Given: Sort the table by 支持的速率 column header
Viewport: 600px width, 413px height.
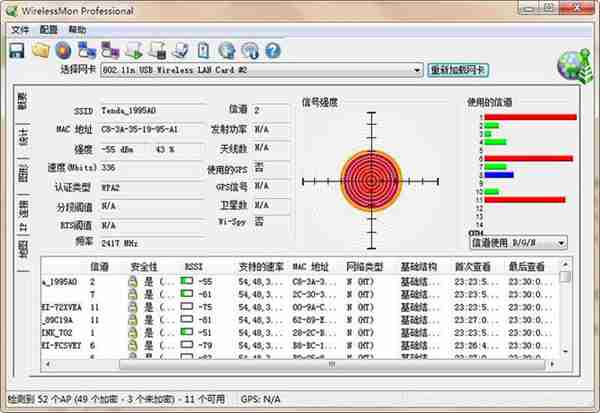Looking at the screenshot, I should [261, 267].
